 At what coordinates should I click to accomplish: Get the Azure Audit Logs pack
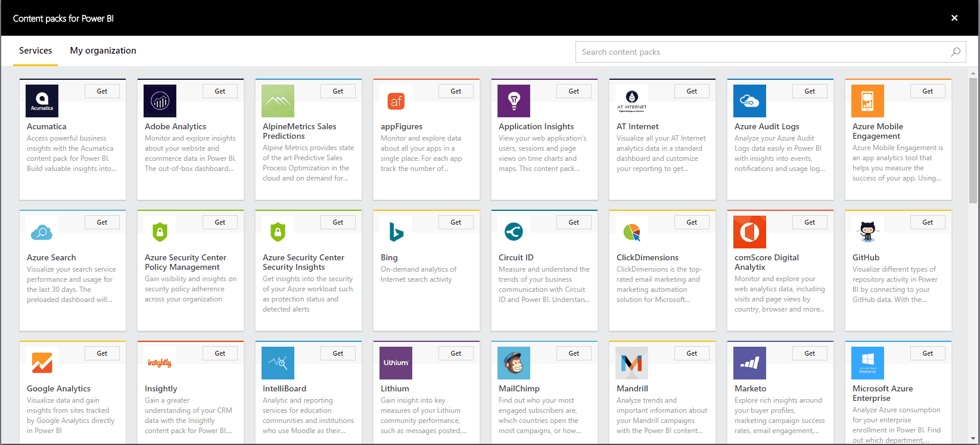click(810, 91)
